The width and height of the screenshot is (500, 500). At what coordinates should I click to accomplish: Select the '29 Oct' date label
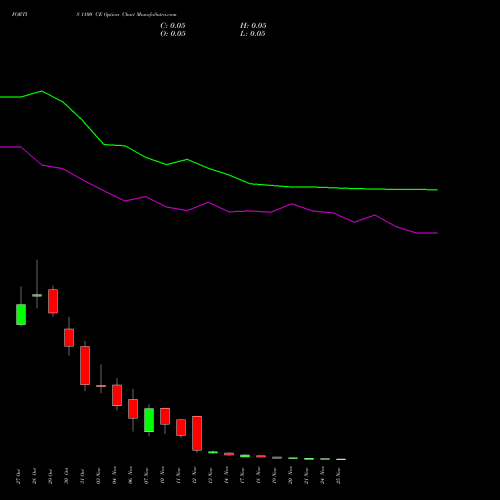click(x=50, y=476)
